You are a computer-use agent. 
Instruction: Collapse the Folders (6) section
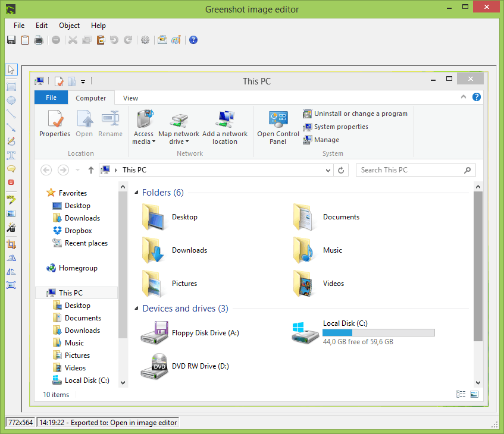click(135, 192)
